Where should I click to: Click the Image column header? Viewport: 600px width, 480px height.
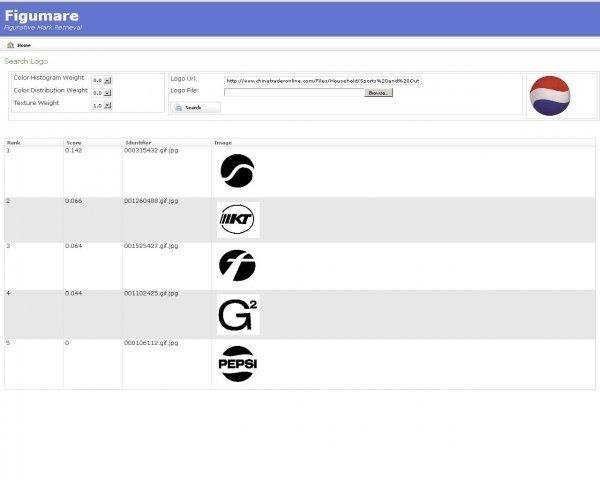tap(223, 143)
